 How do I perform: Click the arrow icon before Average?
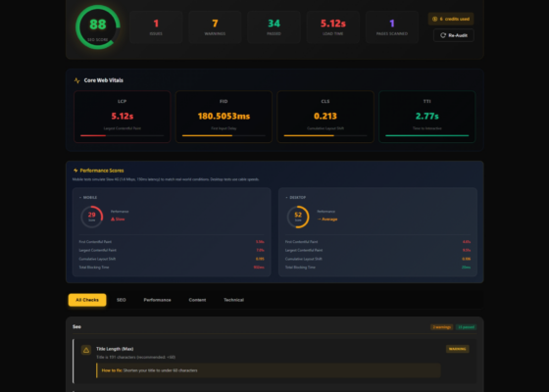tap(319, 220)
